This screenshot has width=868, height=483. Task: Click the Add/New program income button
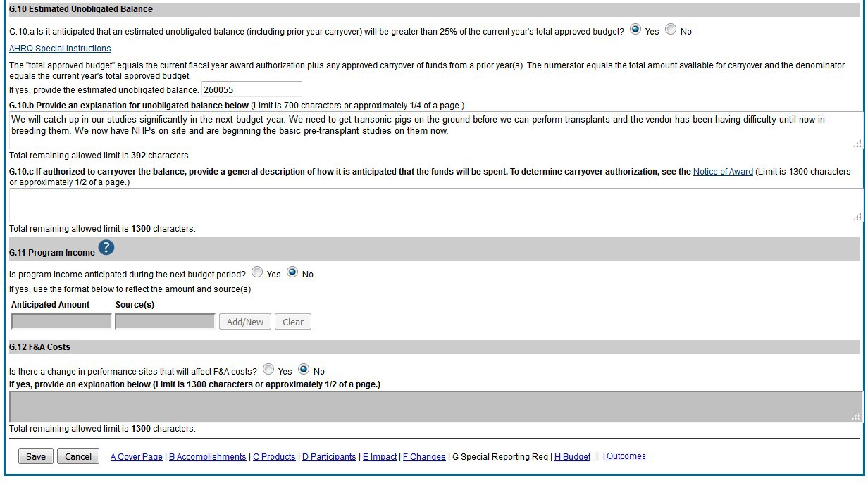click(x=244, y=322)
